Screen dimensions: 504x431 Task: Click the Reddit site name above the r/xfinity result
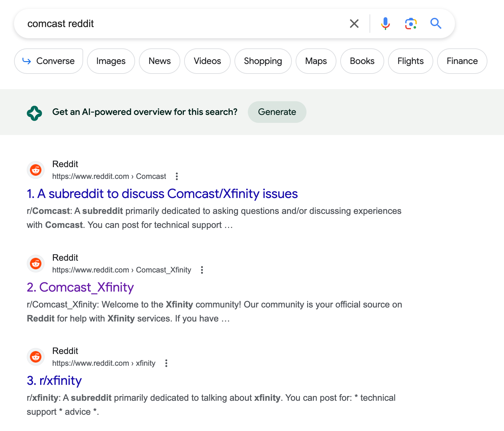65,351
